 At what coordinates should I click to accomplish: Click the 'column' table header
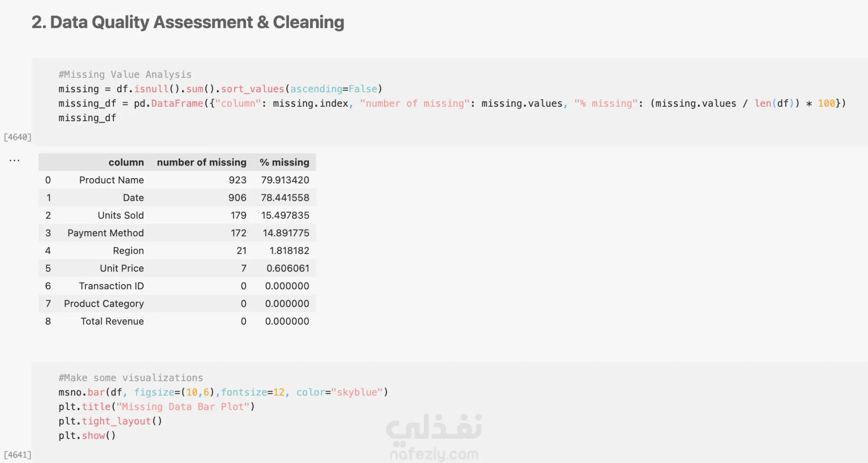(x=126, y=162)
